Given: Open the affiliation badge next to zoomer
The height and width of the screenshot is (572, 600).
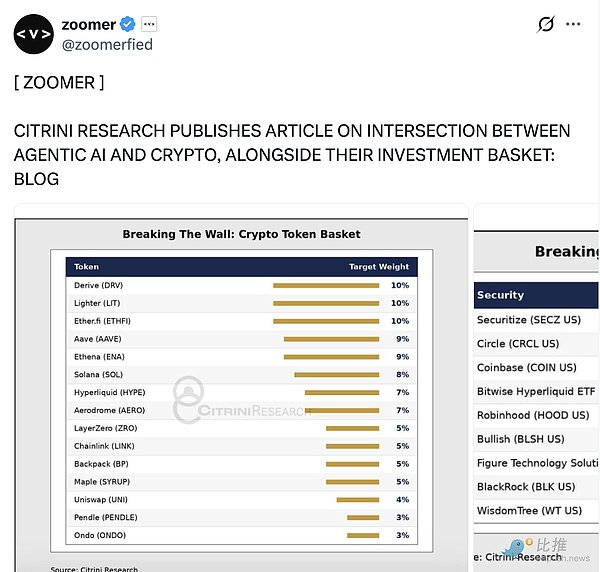Looking at the screenshot, I should point(149,24).
